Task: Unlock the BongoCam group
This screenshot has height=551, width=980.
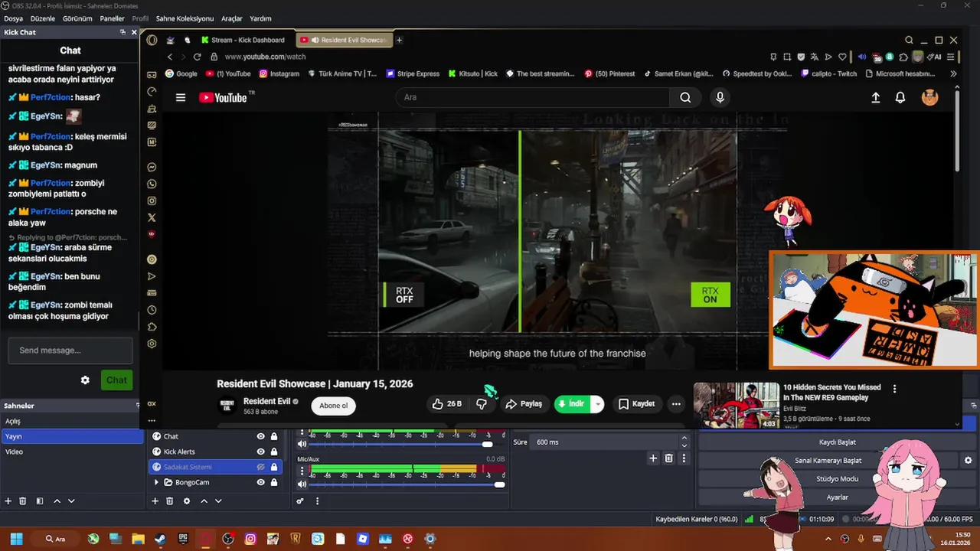Action: pyautogui.click(x=274, y=482)
